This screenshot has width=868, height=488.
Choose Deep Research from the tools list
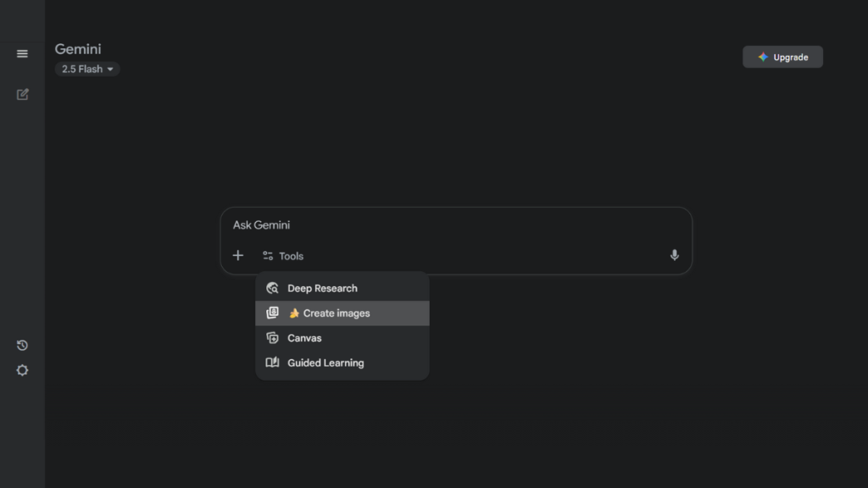[x=322, y=288]
